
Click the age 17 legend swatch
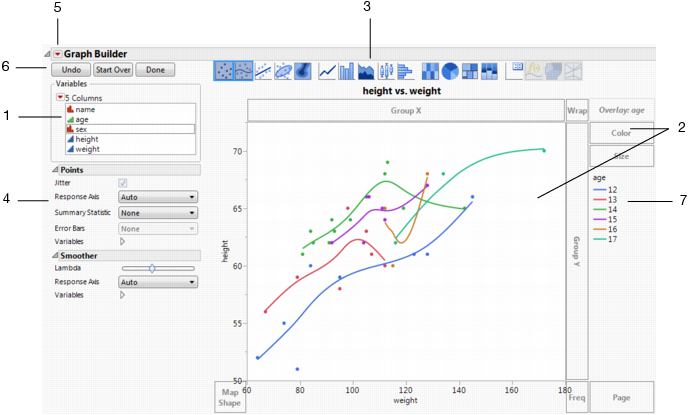point(599,239)
